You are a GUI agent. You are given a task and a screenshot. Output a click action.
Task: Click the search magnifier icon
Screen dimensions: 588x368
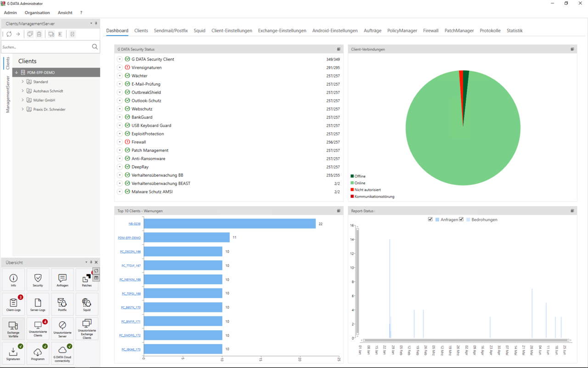pos(95,46)
